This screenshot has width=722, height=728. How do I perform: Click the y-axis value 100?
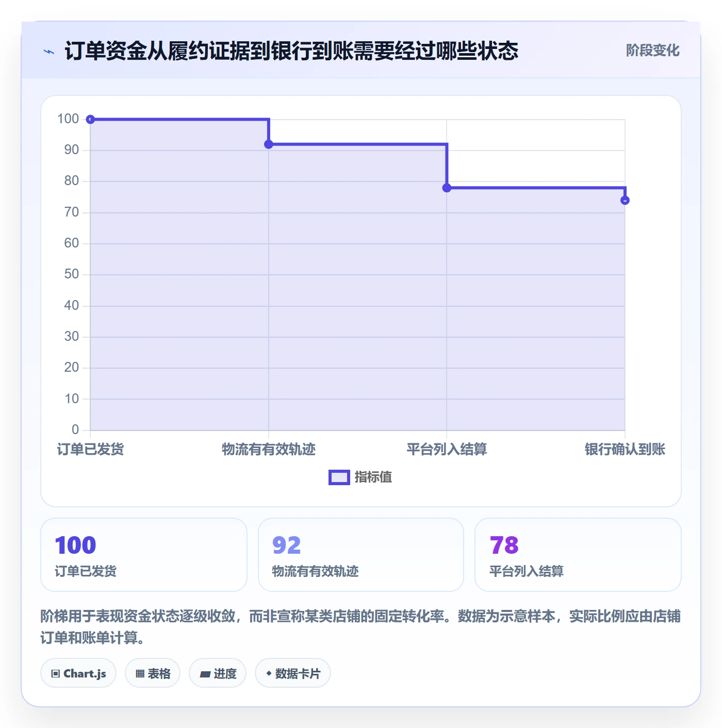coord(68,119)
